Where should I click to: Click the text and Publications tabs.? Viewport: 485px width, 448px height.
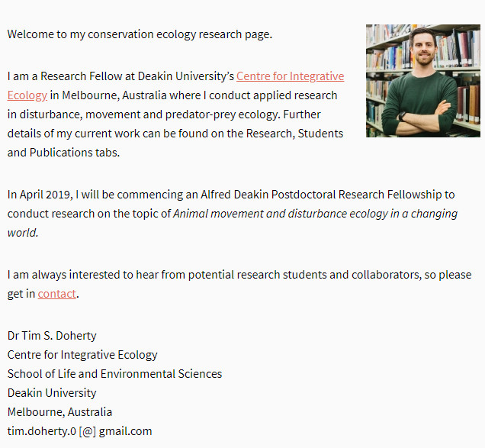[x=63, y=153]
